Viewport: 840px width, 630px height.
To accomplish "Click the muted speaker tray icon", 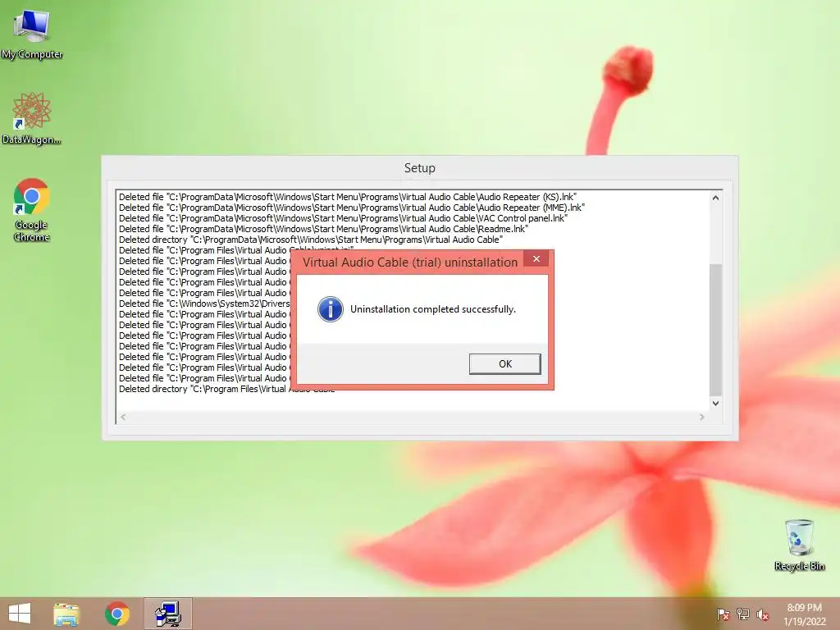I will (x=762, y=614).
